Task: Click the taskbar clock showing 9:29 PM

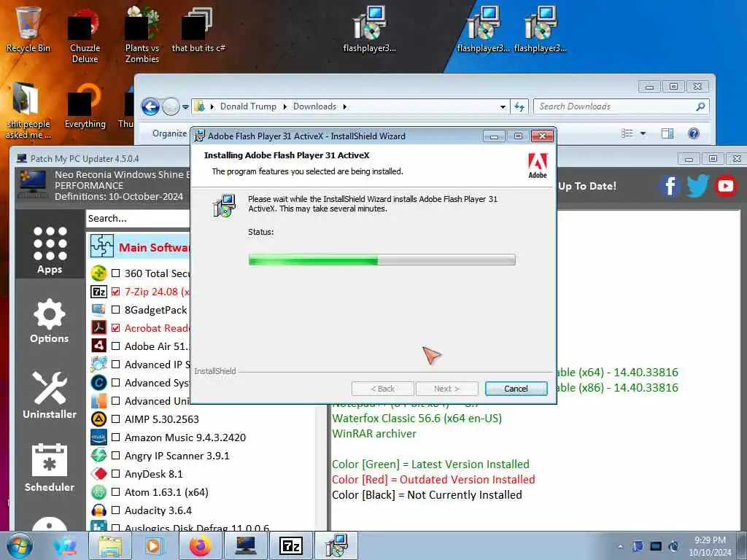Action: coord(710,546)
